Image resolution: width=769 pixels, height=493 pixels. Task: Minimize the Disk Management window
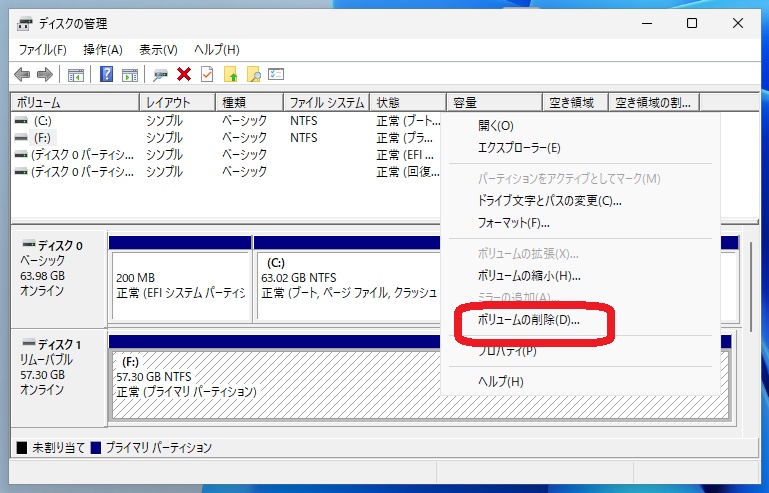coord(647,23)
